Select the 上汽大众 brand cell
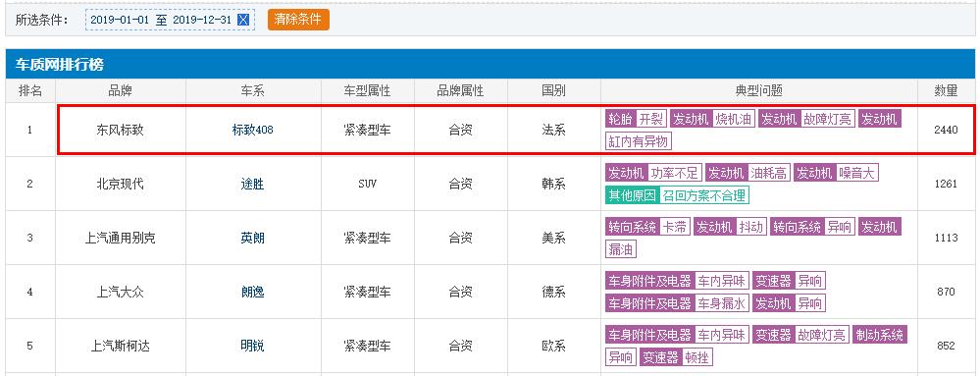The height and width of the screenshot is (376, 980). 120,292
